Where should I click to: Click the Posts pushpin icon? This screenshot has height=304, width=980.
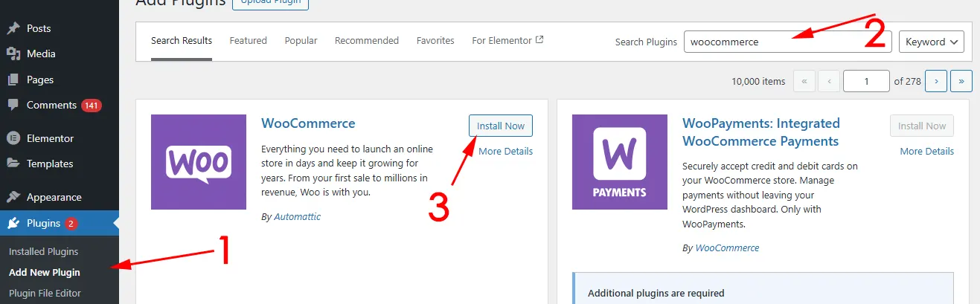[x=13, y=28]
